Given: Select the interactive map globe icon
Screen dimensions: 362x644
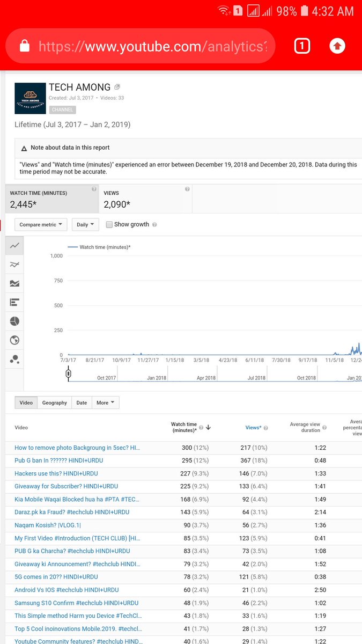Looking at the screenshot, I should [14, 340].
